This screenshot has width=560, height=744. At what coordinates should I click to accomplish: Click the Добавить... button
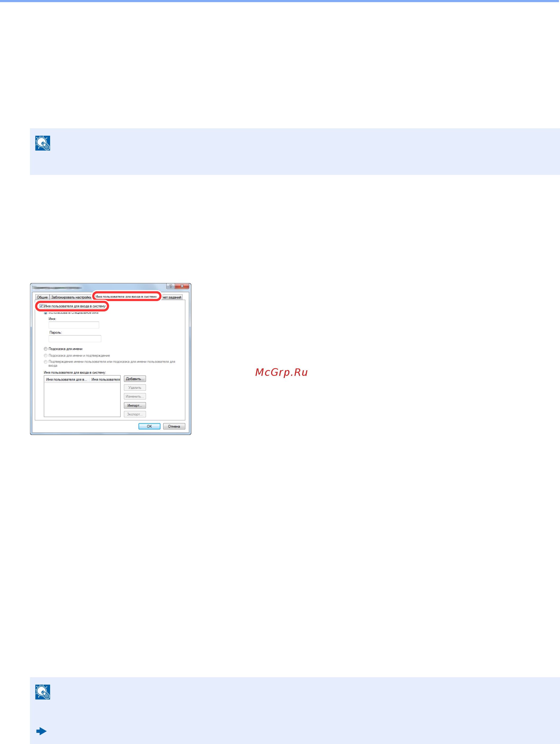click(135, 379)
